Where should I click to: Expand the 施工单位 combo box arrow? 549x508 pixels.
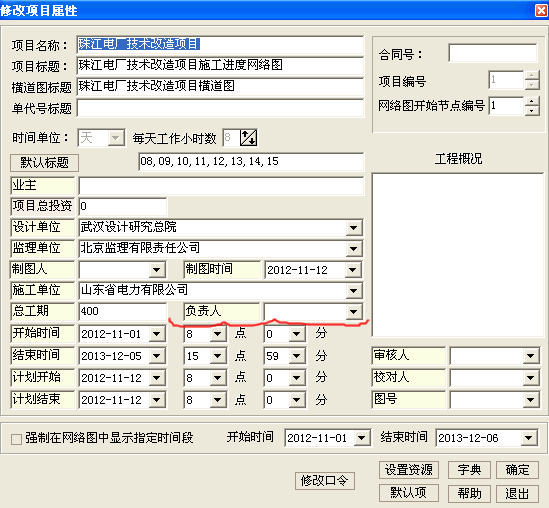(x=353, y=291)
